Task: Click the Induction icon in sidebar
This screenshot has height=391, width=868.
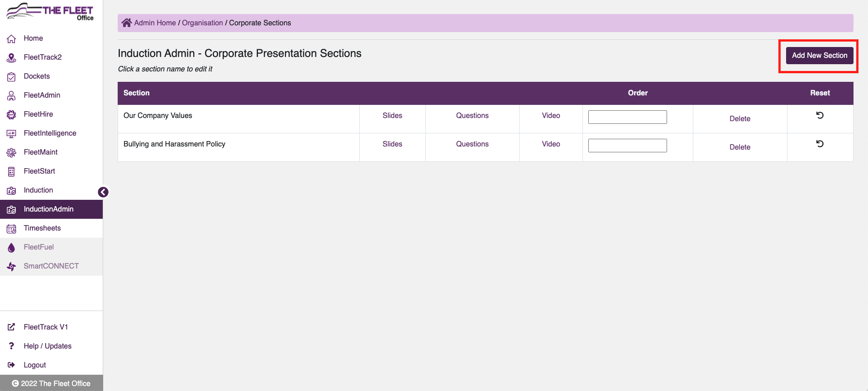Action: coord(11,191)
